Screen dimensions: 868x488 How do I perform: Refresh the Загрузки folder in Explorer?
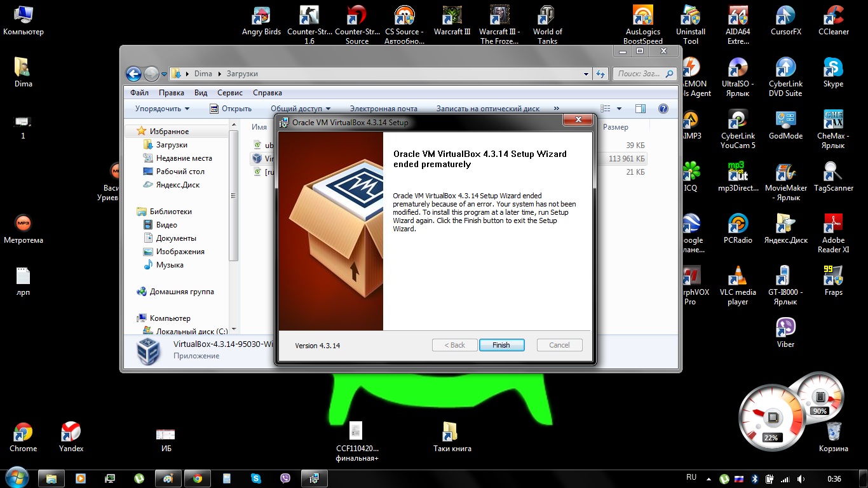click(600, 74)
